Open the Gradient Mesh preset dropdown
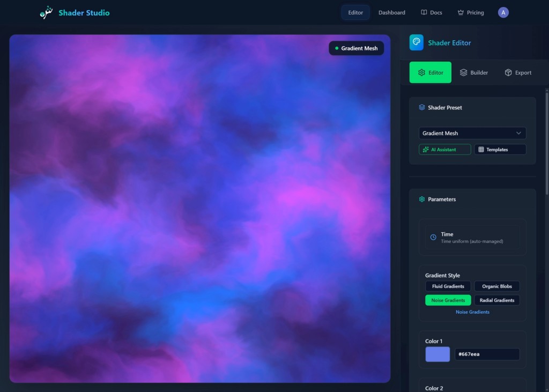This screenshot has height=392, width=549. coord(472,133)
